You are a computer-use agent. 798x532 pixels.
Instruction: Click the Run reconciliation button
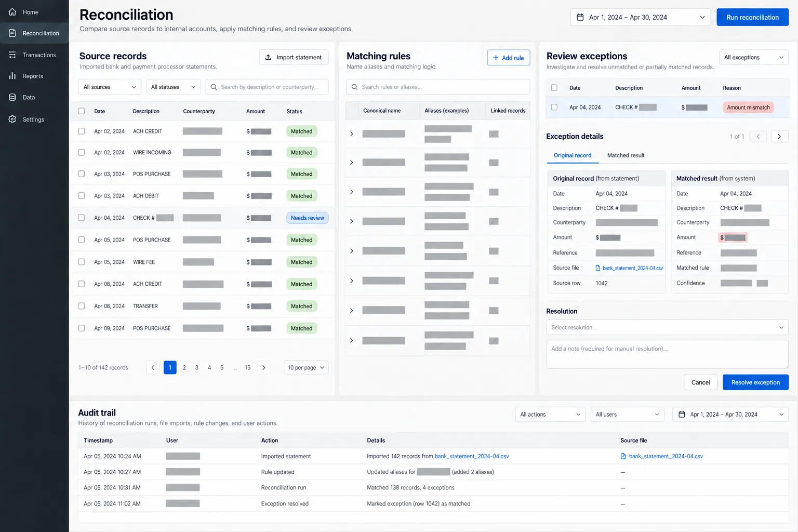(753, 17)
